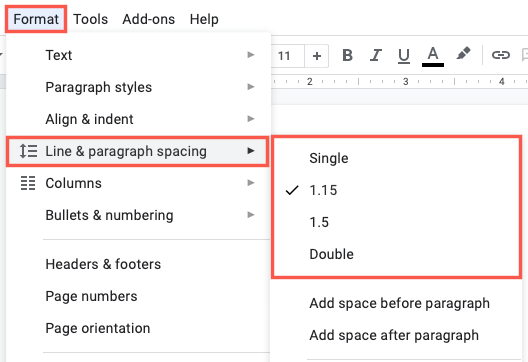Click the line spacing icon beside Line & paragraph spacing

(28, 151)
